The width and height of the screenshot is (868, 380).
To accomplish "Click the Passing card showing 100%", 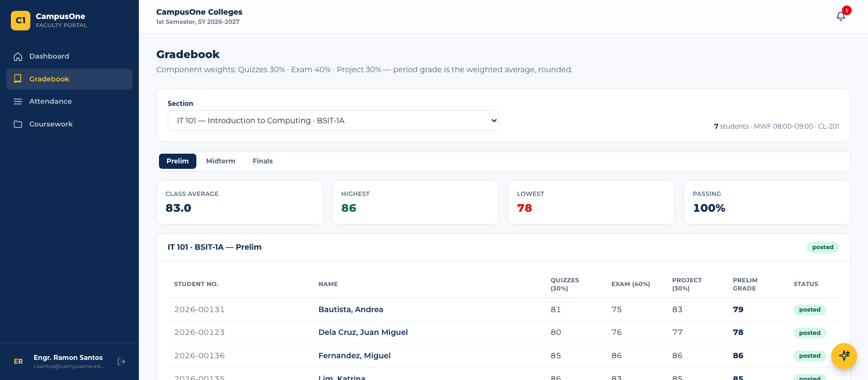I will (767, 202).
